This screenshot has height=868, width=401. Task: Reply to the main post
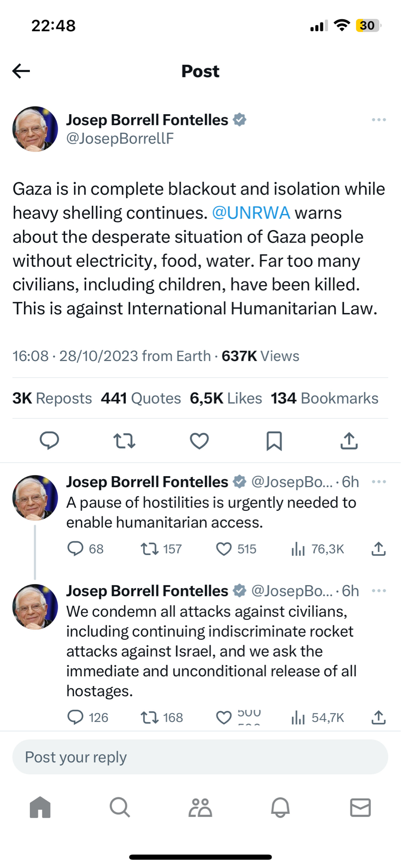49,441
